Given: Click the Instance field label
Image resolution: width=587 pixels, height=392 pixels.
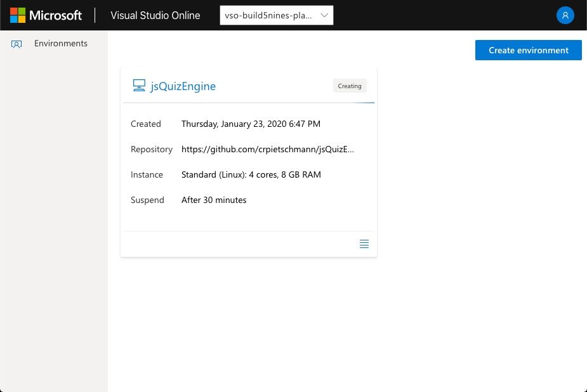Looking at the screenshot, I should click(147, 174).
